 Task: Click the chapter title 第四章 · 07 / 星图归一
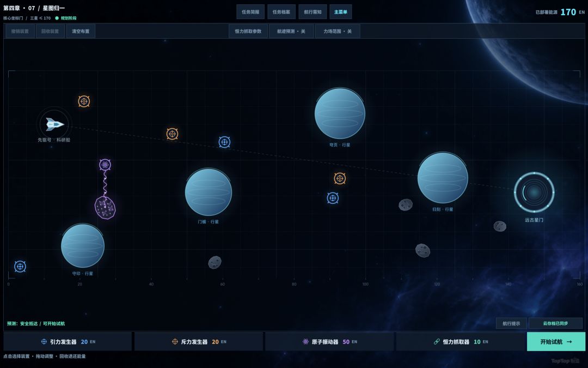point(34,8)
